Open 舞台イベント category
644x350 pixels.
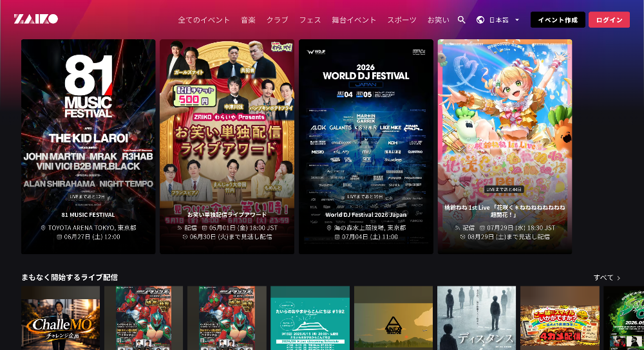[x=354, y=20]
